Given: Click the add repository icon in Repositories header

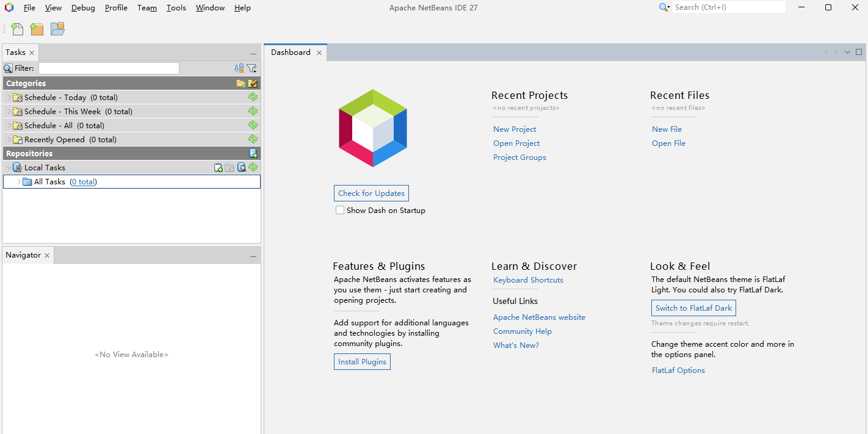Looking at the screenshot, I should point(253,154).
